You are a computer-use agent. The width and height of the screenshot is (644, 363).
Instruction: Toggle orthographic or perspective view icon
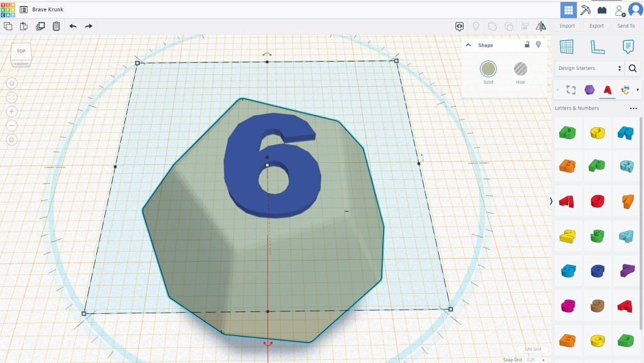[11, 140]
